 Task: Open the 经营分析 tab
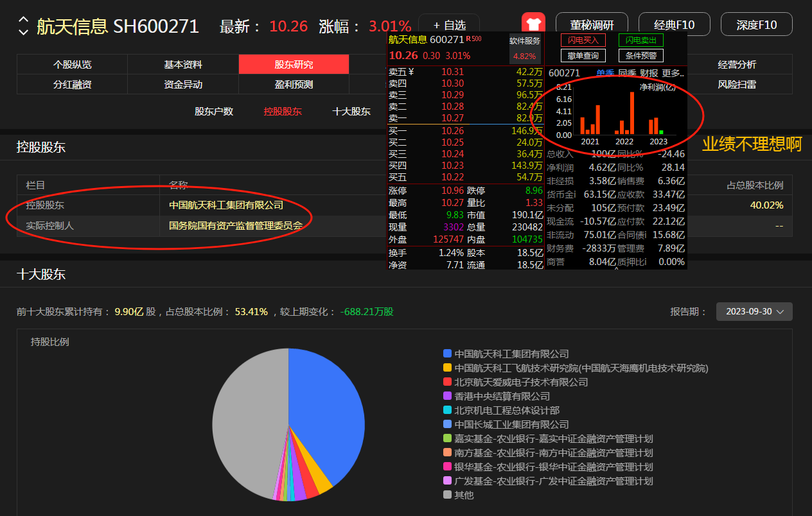coord(737,65)
